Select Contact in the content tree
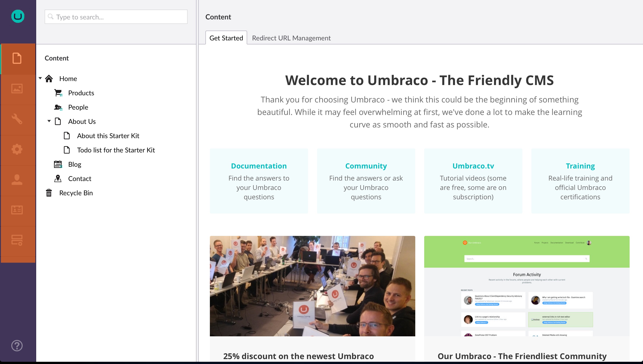 coord(79,179)
